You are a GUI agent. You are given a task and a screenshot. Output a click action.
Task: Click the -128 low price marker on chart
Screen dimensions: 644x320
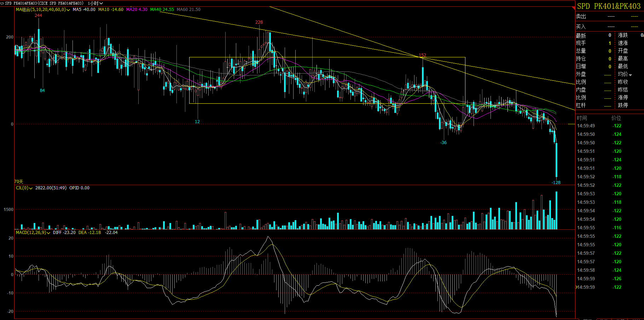556,183
